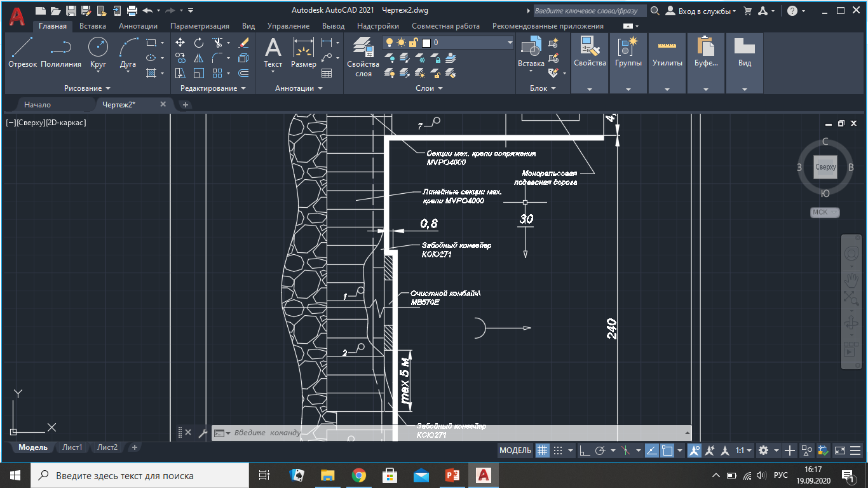
Task: Select the Отрезок line tool
Action: [x=22, y=52]
